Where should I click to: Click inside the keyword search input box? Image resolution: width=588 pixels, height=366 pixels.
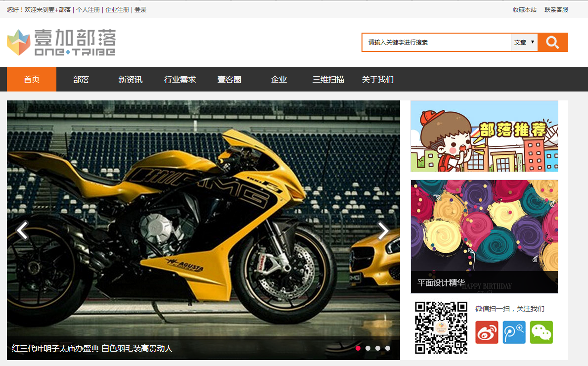435,43
